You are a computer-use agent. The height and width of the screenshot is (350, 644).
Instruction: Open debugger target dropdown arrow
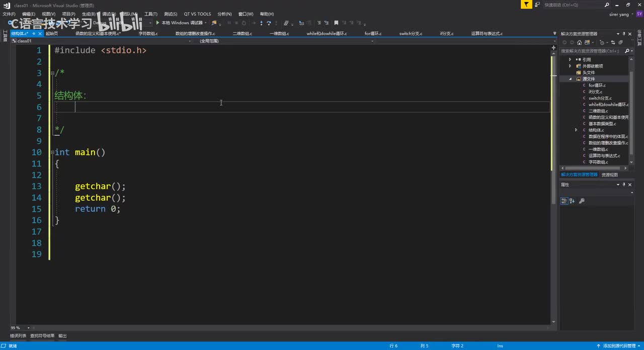pos(206,23)
